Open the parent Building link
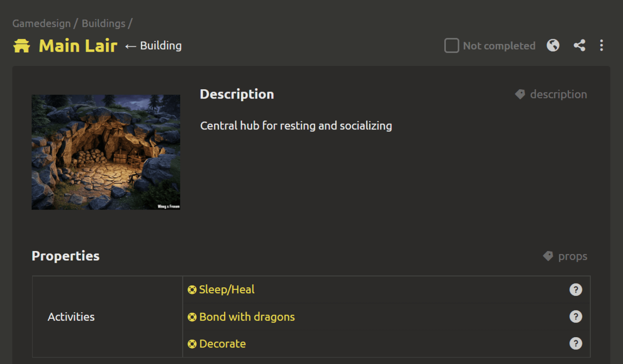The width and height of the screenshot is (623, 364). (x=161, y=46)
